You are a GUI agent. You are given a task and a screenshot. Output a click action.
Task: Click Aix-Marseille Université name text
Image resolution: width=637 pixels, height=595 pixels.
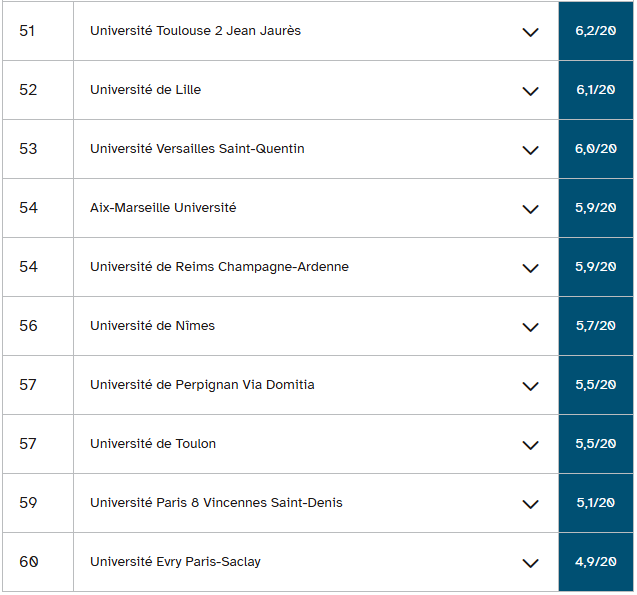click(163, 208)
